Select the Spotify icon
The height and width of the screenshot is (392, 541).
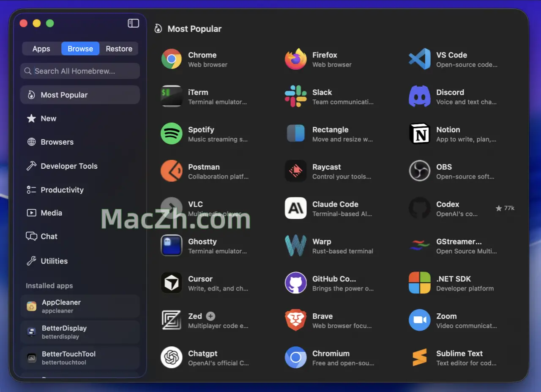(172, 134)
